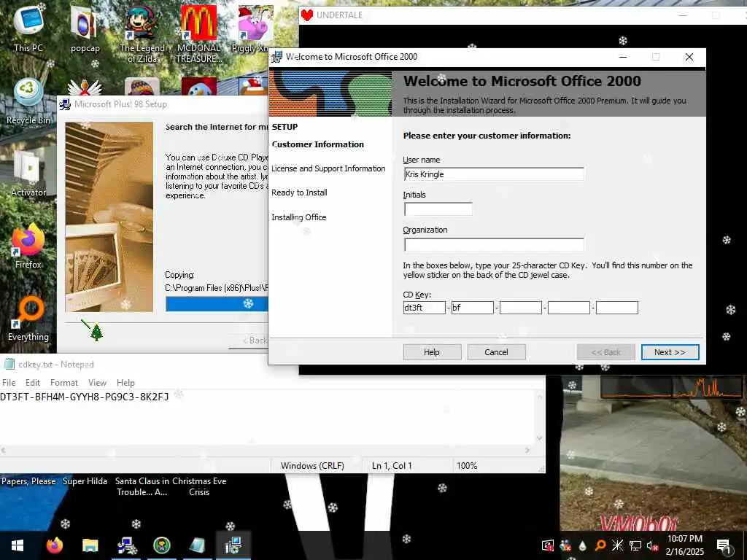Click Ln 1, Col 1 status entry
The width and height of the screenshot is (747, 560).
click(392, 466)
